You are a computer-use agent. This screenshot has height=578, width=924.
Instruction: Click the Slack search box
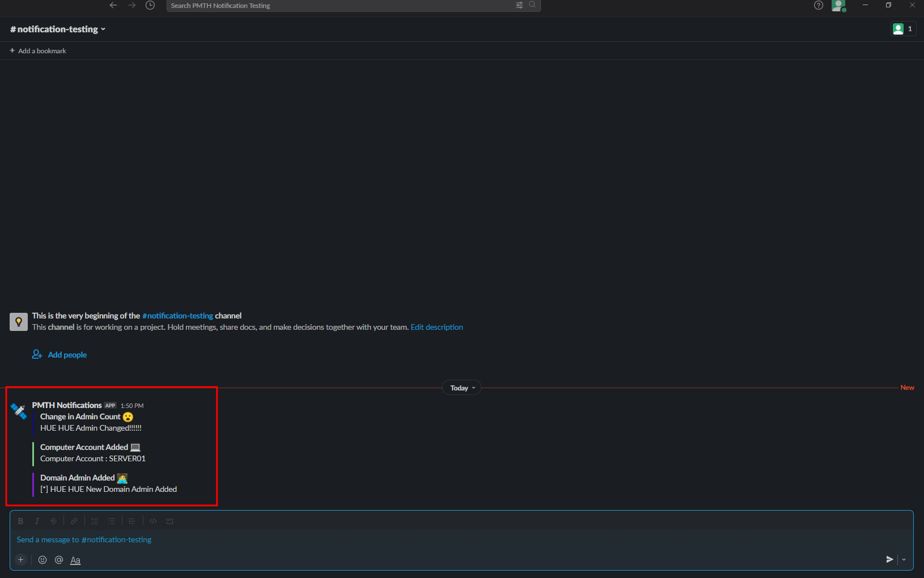tap(354, 6)
